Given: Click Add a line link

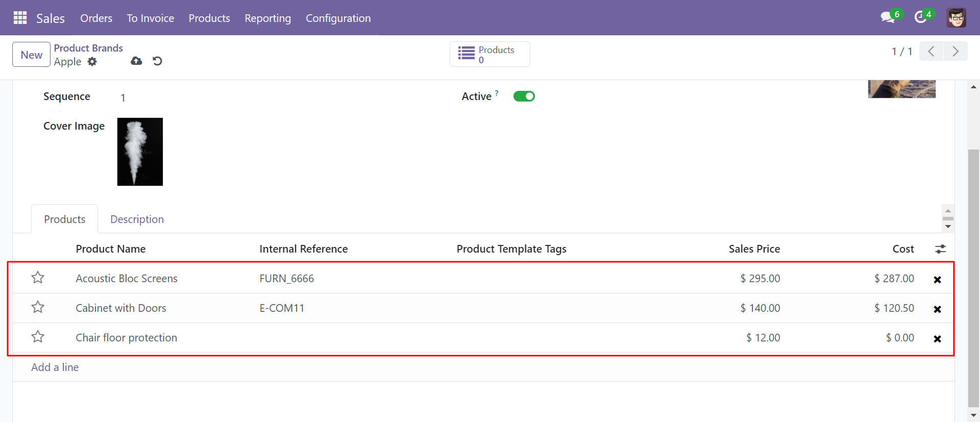Looking at the screenshot, I should [55, 367].
